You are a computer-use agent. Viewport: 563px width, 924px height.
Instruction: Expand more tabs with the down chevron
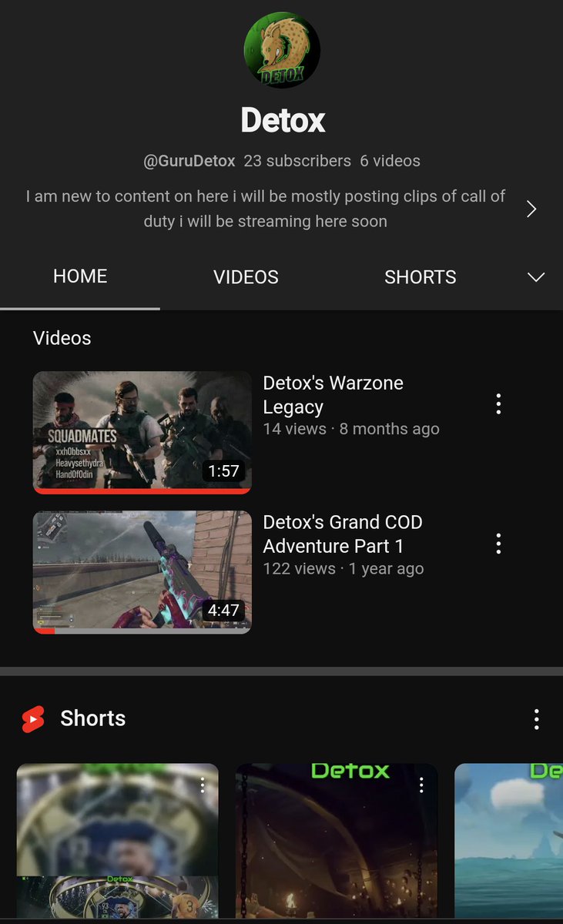click(x=535, y=277)
